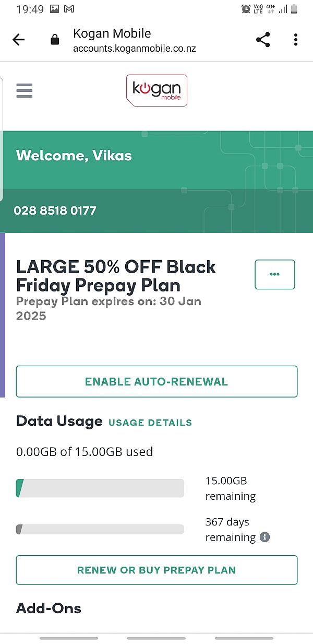313x644 pixels.
Task: Tap the Add-Ons section heading
Action: [49, 608]
